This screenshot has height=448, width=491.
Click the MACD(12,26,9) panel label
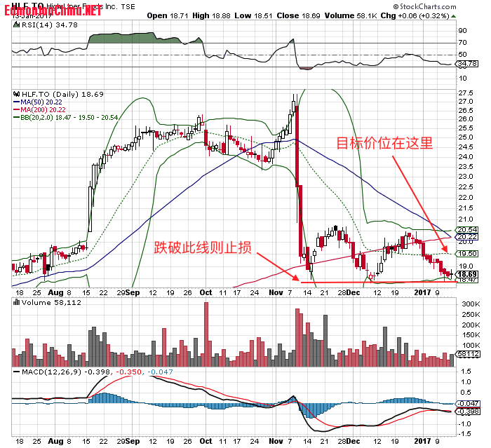click(x=52, y=372)
